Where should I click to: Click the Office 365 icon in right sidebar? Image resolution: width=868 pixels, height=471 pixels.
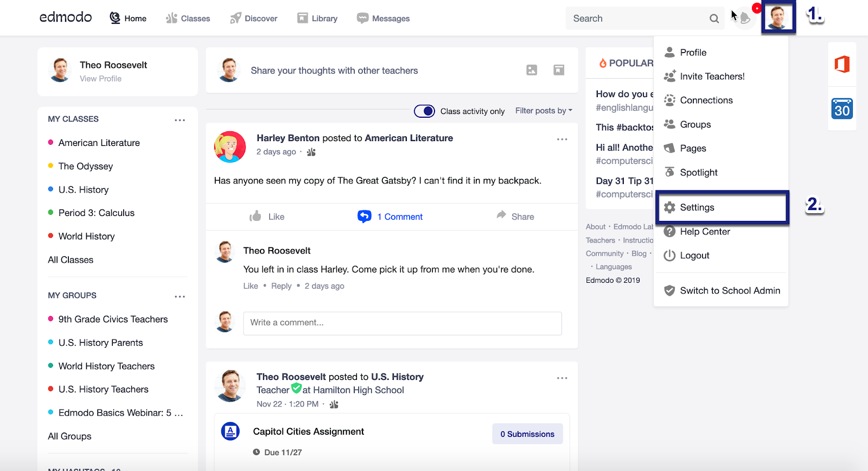(842, 65)
